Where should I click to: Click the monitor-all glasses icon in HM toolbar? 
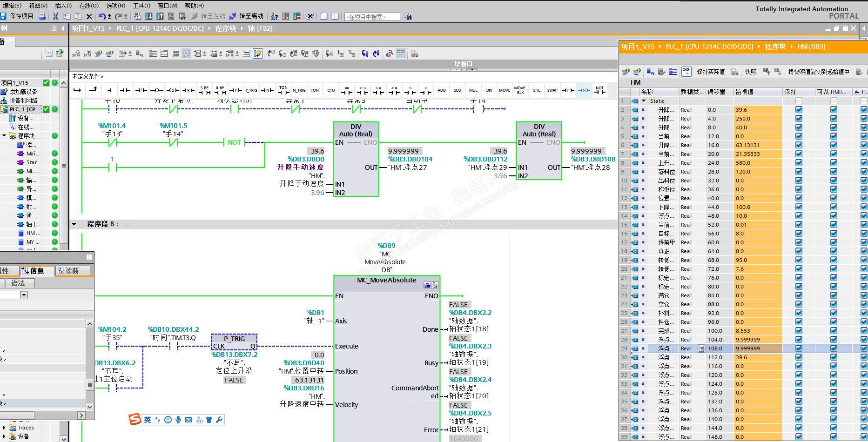click(x=686, y=72)
